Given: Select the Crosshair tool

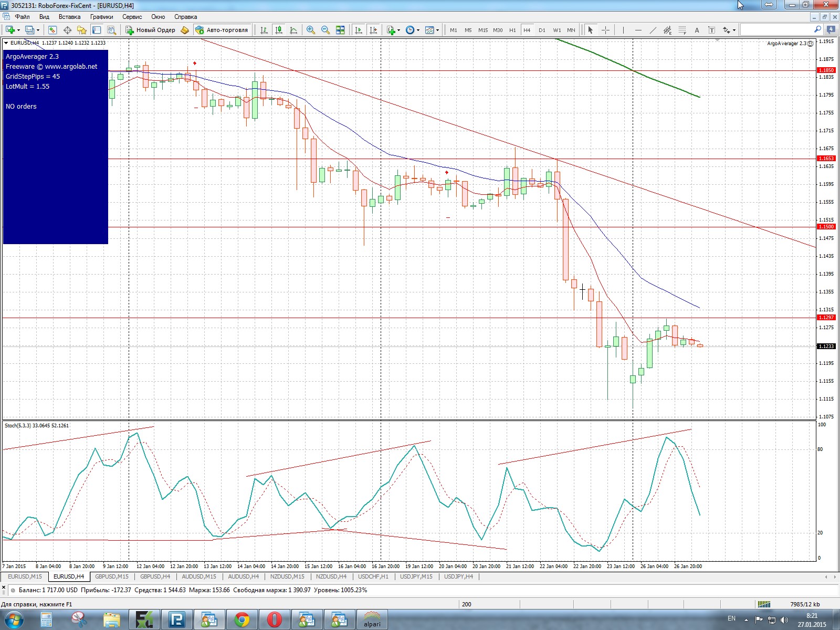Looking at the screenshot, I should (605, 30).
